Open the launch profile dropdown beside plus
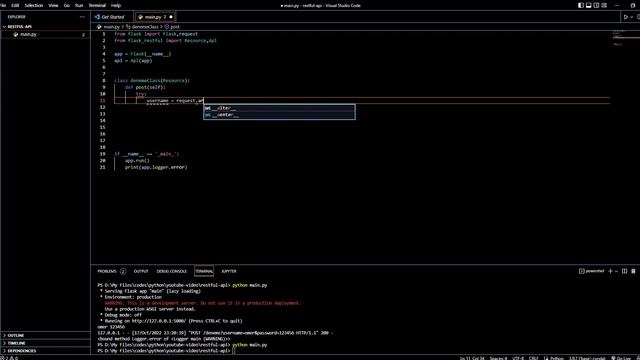 616,271
